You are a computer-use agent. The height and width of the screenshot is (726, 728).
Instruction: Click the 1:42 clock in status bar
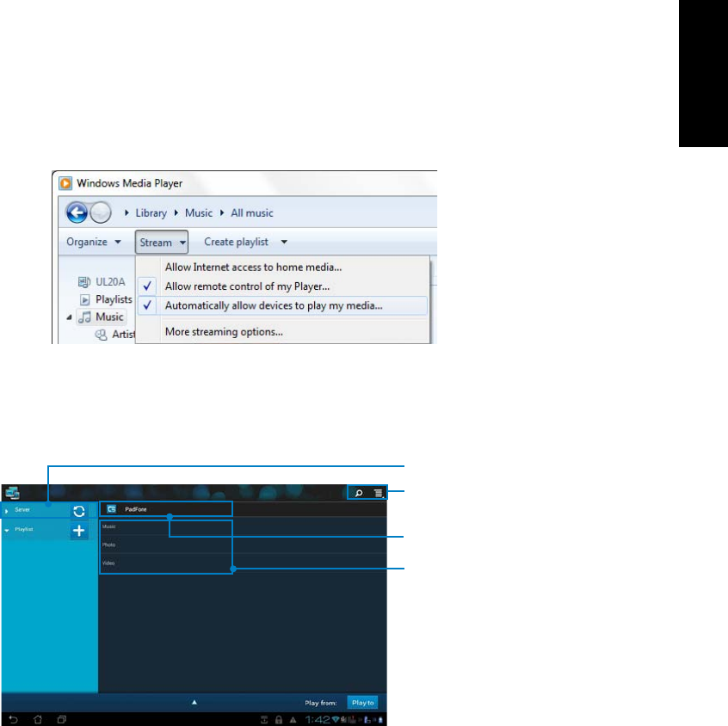[318, 719]
